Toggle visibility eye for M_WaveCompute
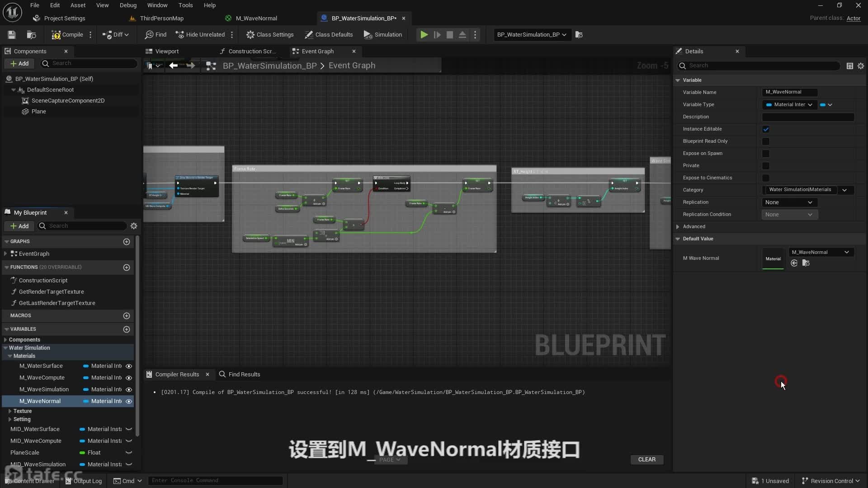The image size is (868, 488). [129, 378]
